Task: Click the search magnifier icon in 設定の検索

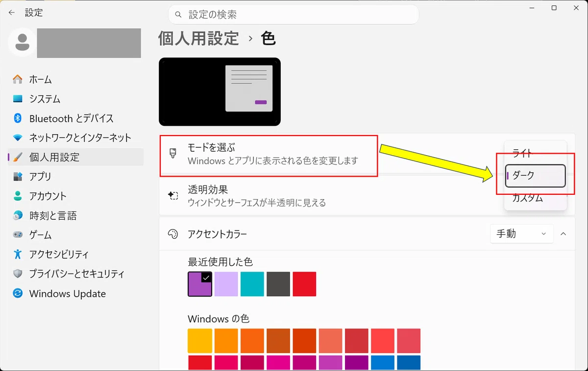Action: (179, 15)
